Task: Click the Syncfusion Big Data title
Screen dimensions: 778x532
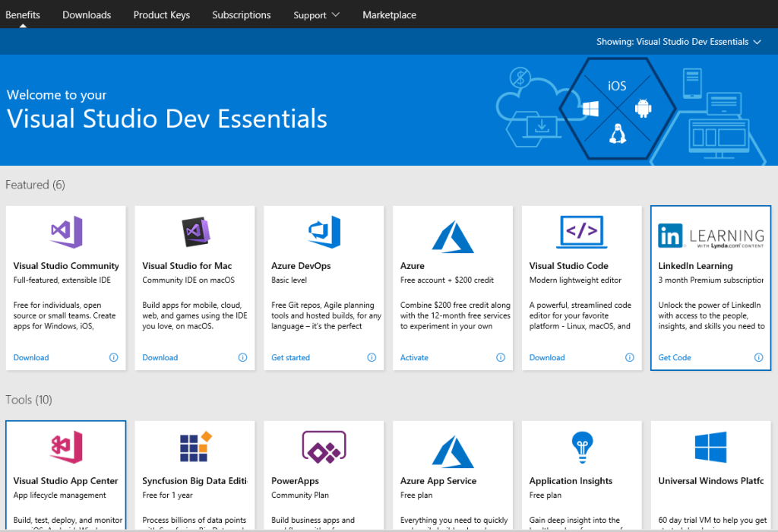Action: click(194, 481)
